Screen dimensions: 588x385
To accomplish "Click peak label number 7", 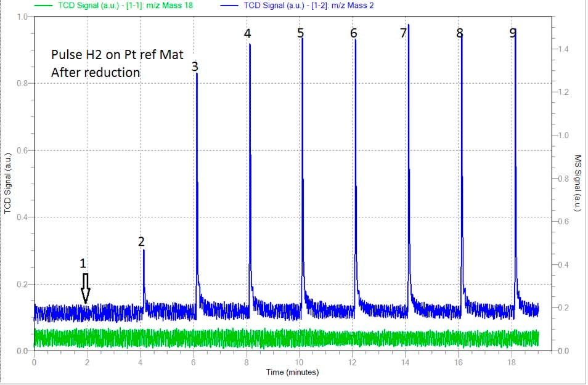I will coord(403,33).
